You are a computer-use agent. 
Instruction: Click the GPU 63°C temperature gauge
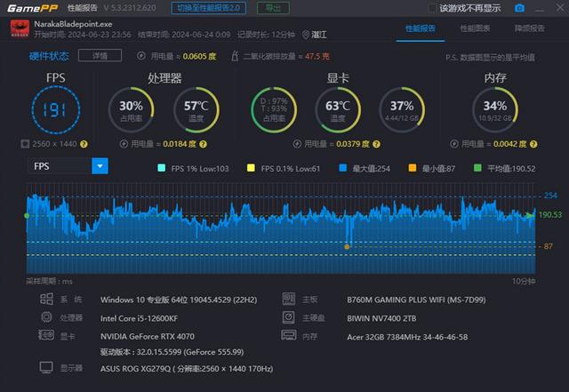[x=338, y=109]
